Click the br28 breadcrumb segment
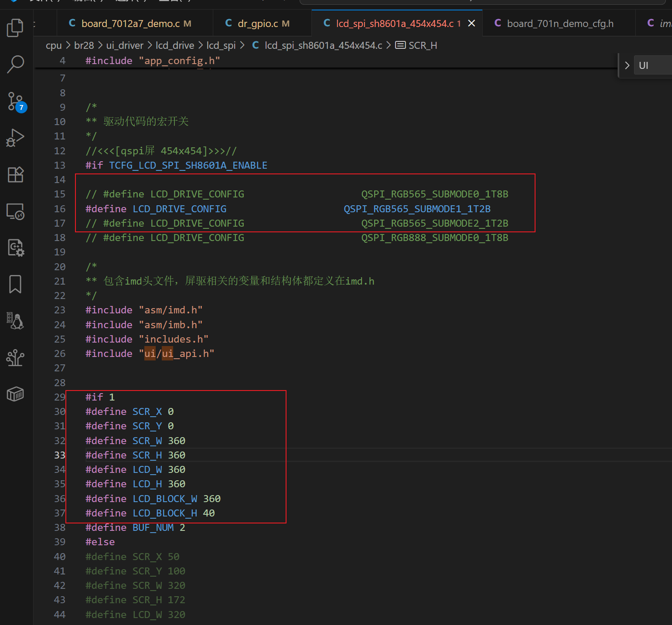 pyautogui.click(x=84, y=45)
